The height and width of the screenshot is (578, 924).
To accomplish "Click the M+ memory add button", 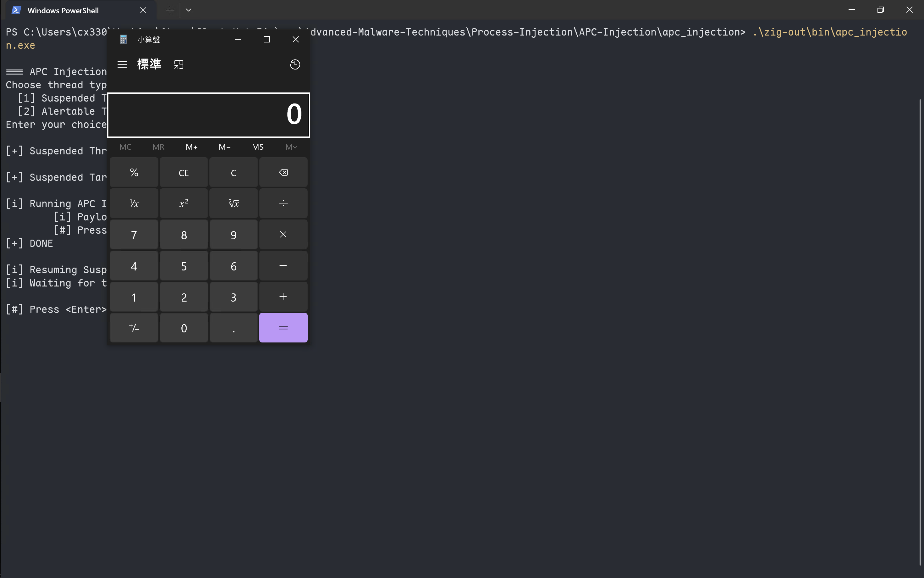I will [191, 147].
